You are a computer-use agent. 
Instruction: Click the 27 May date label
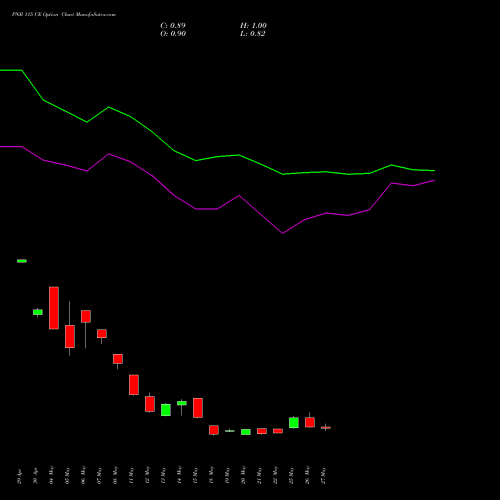coord(324,476)
